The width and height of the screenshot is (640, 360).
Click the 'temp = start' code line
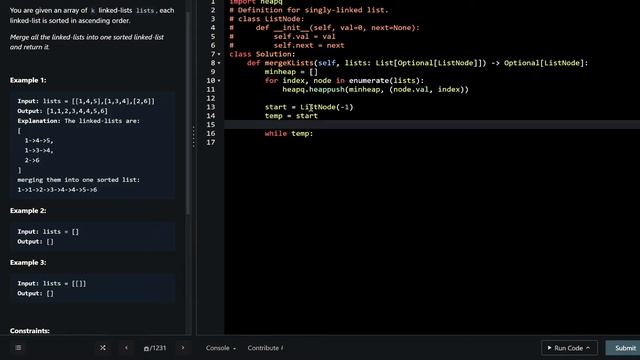click(x=291, y=116)
